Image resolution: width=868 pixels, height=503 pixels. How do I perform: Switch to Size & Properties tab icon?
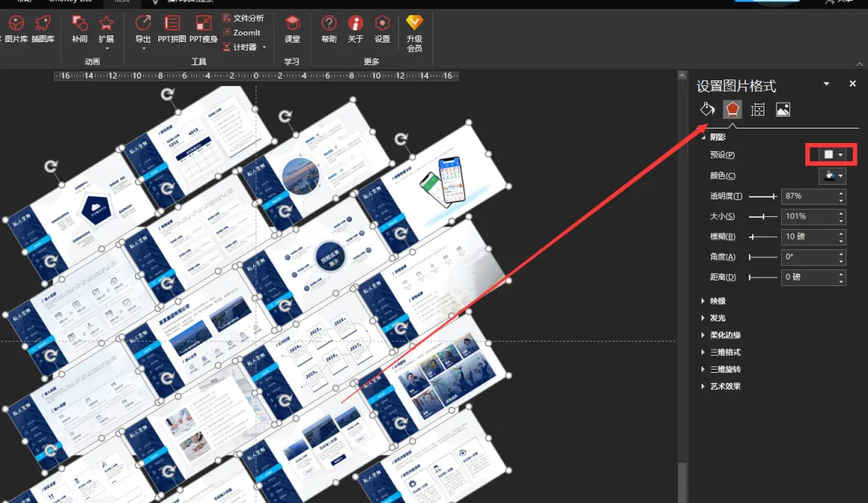click(x=757, y=109)
